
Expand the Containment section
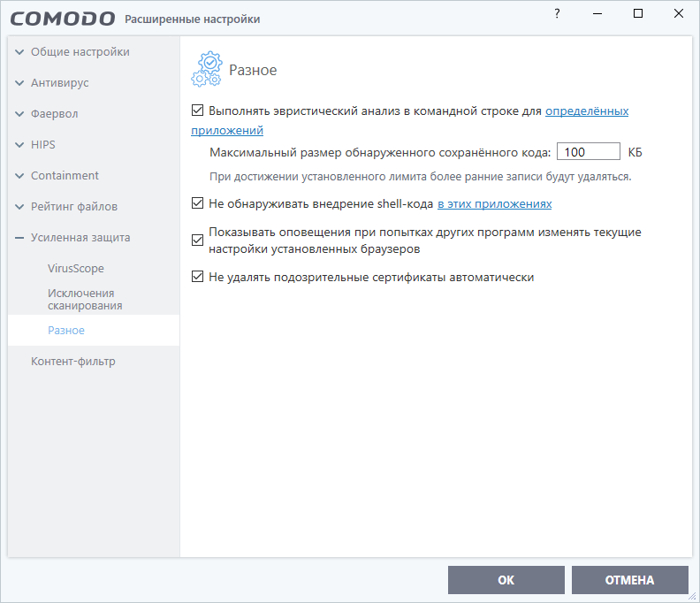click(20, 176)
